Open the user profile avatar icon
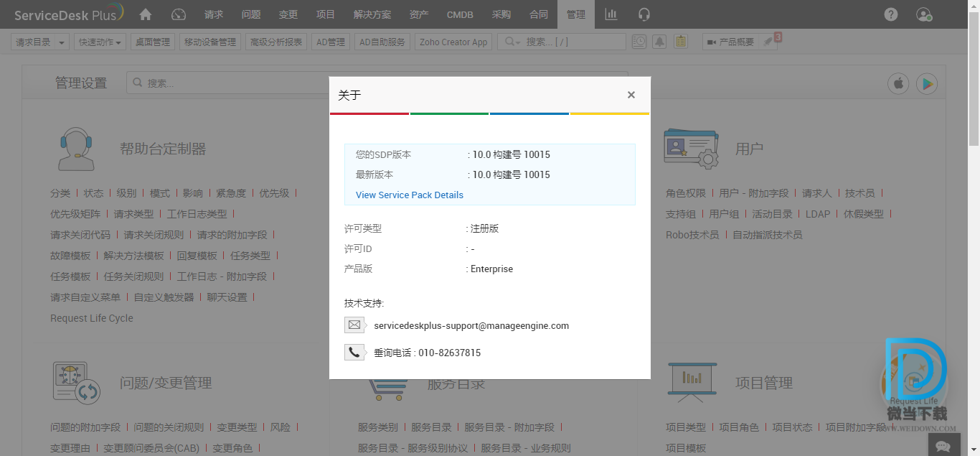Image resolution: width=980 pixels, height=456 pixels. 924,14
